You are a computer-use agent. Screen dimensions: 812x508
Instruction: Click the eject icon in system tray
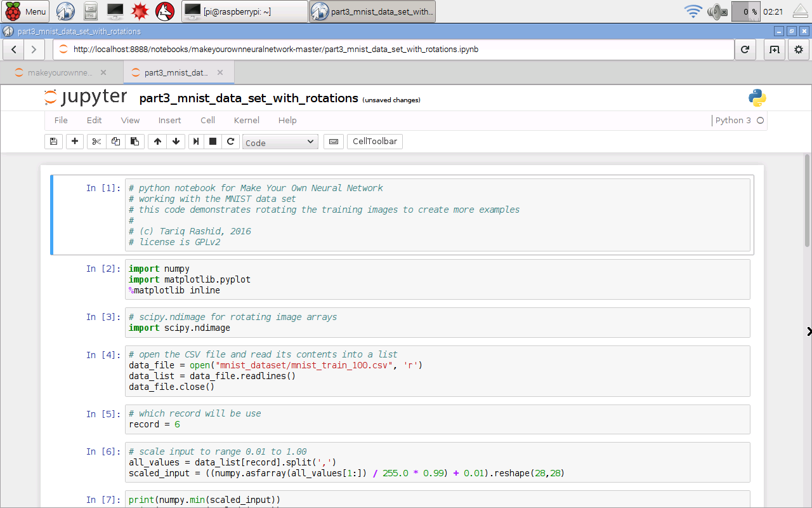click(801, 11)
